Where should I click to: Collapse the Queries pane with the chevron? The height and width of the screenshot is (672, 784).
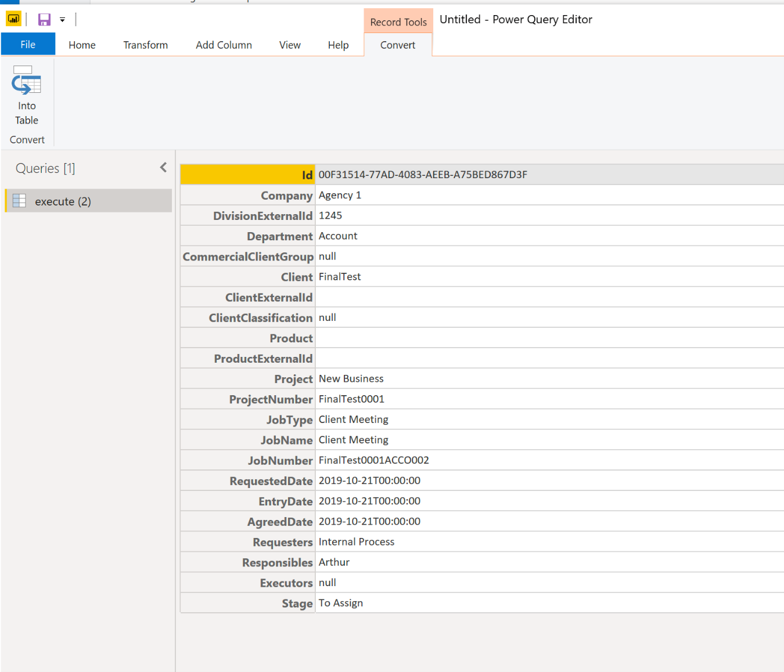tap(163, 167)
